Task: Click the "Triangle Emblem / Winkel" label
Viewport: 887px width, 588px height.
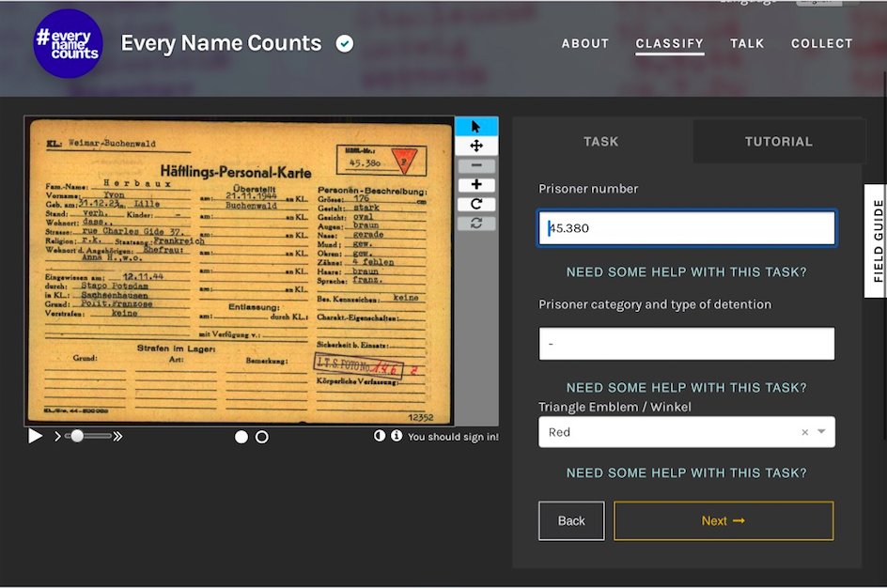Action: pos(615,407)
